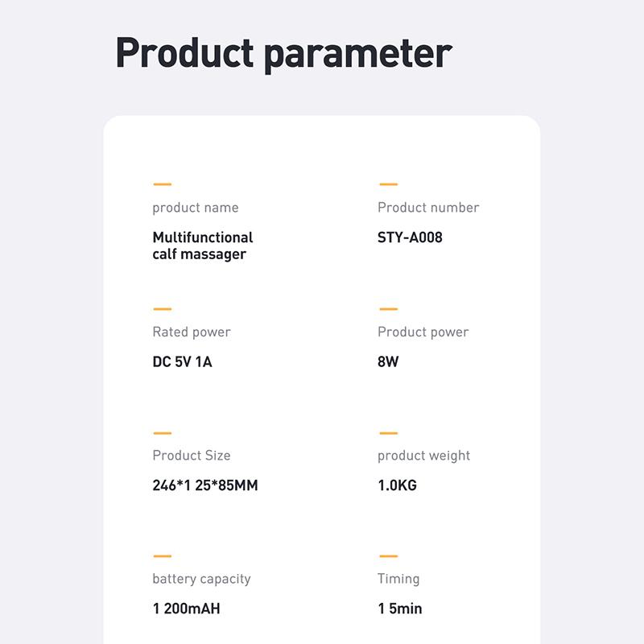Screen dimensions: 644x644
Task: Click the "Product Size" label
Action: coord(191,456)
